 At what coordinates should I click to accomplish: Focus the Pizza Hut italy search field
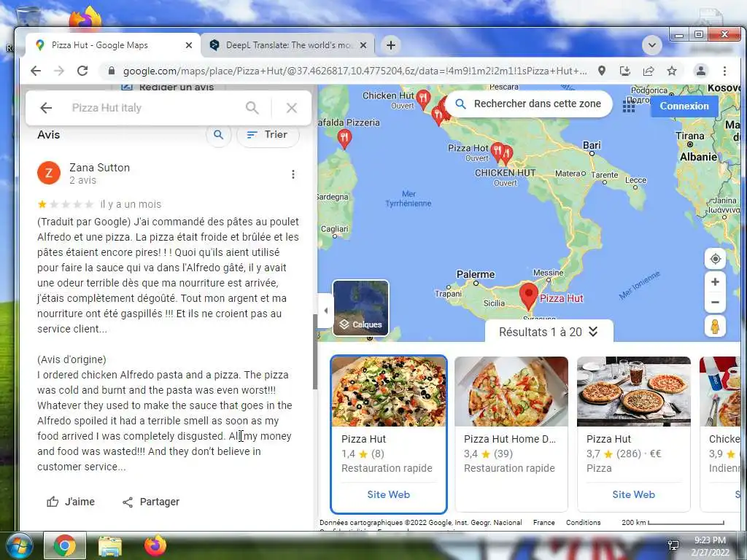pyautogui.click(x=152, y=108)
